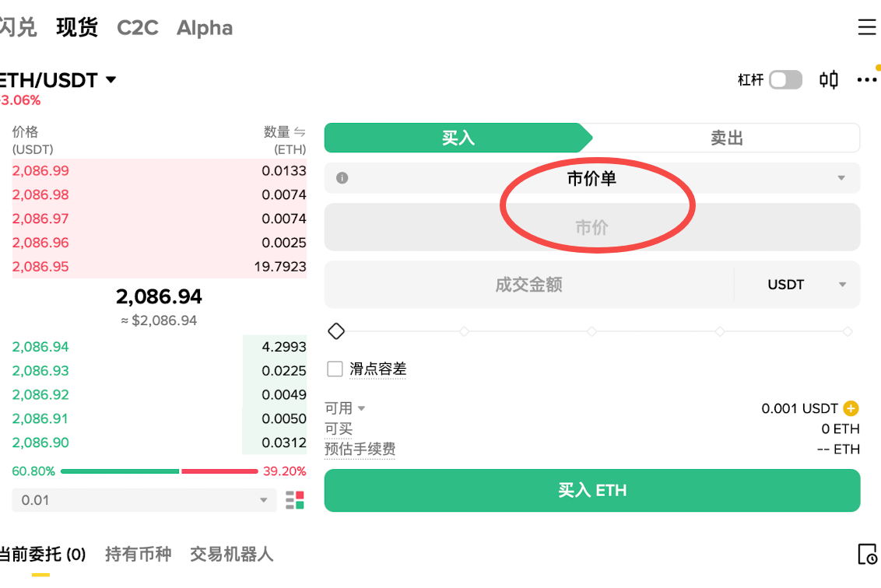Check the 滑点容差 slippage checkbox
This screenshot has width=881, height=588.
[x=335, y=369]
